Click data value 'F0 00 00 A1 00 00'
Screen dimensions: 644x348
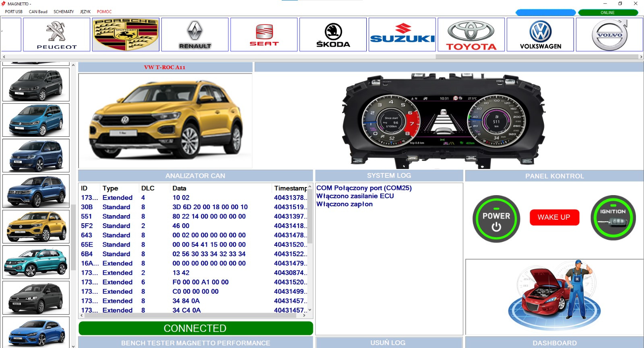coord(200,282)
